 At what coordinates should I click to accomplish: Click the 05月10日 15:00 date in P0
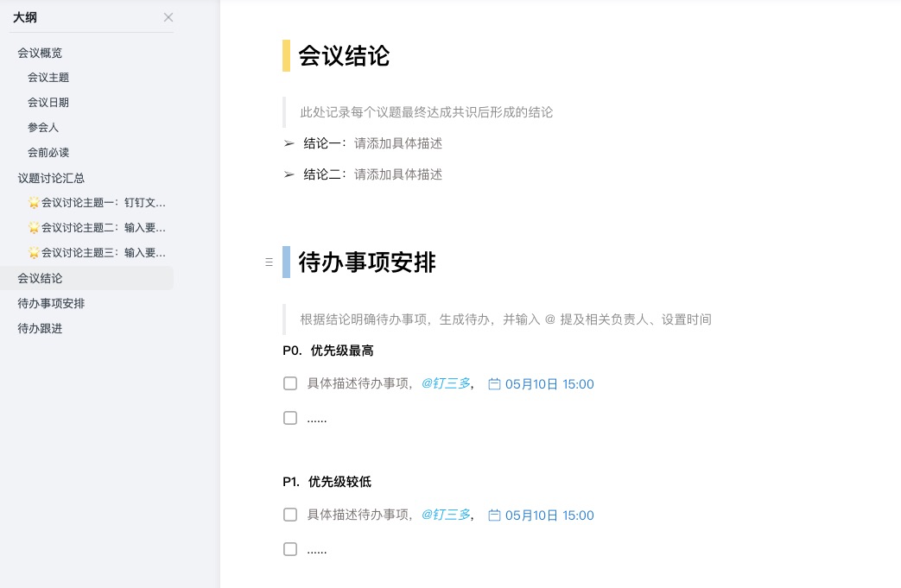[549, 383]
